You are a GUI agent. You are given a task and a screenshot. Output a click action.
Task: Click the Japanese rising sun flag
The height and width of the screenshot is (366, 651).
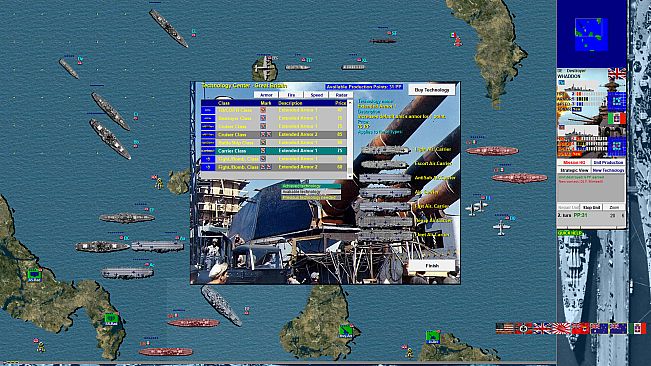tap(561, 328)
